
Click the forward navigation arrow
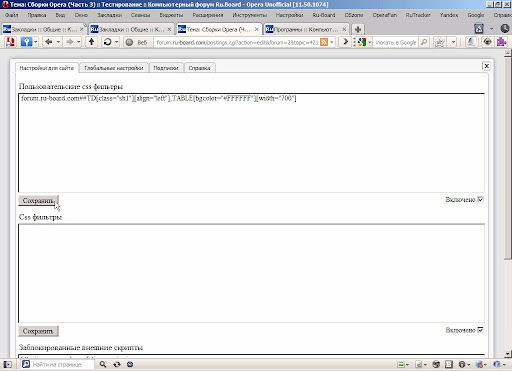(69, 42)
